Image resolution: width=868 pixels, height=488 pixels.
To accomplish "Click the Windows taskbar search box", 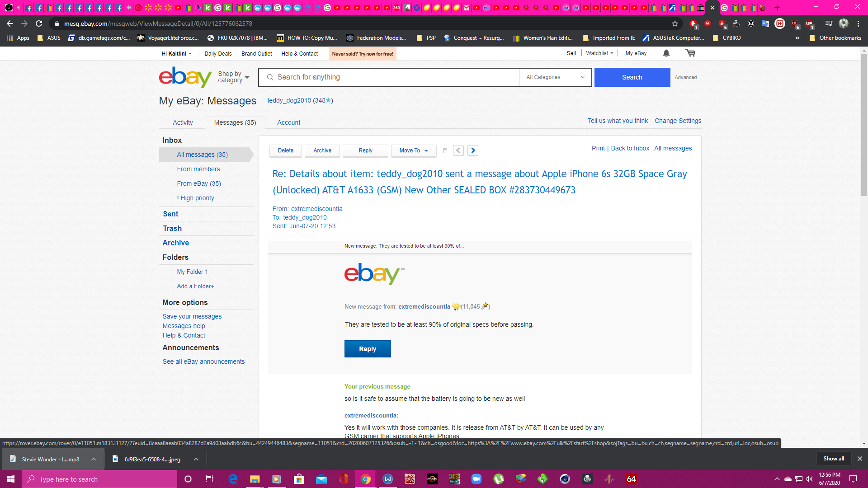I will (x=99, y=479).
